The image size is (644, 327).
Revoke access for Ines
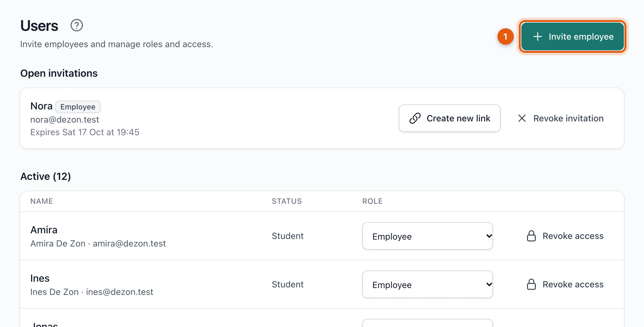(x=565, y=284)
